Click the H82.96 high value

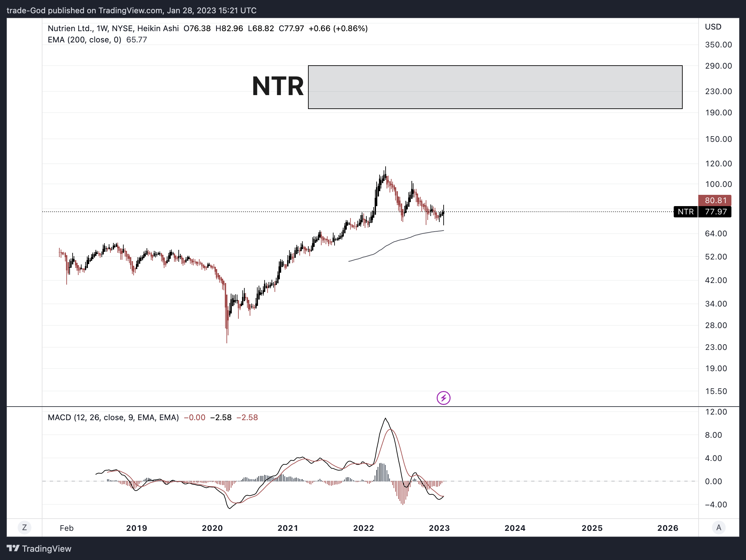pos(229,28)
